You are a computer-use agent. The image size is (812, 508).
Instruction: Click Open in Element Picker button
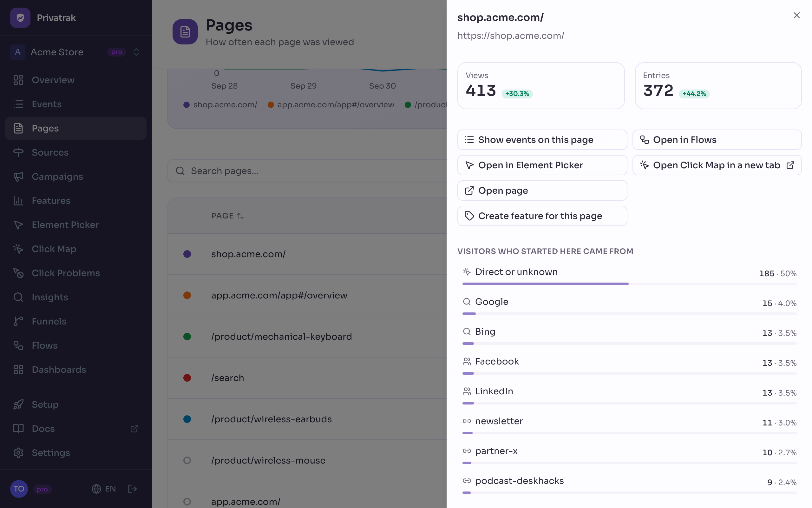[x=542, y=165]
